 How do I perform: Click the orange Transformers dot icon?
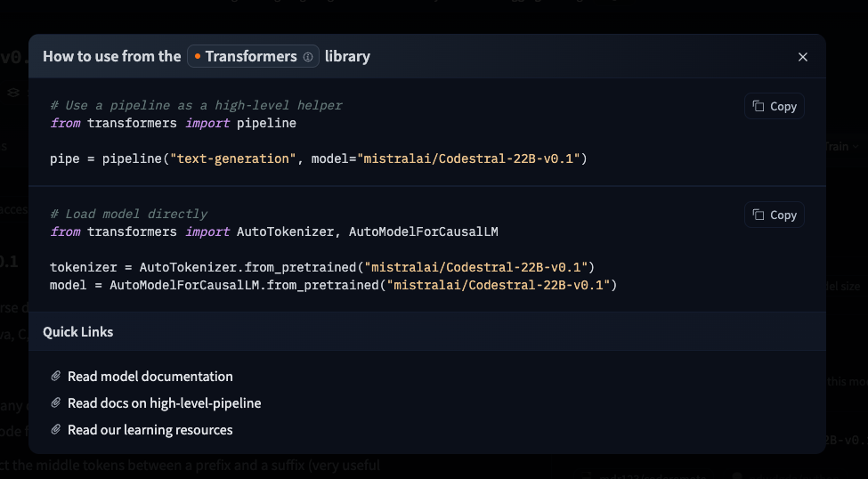point(197,56)
